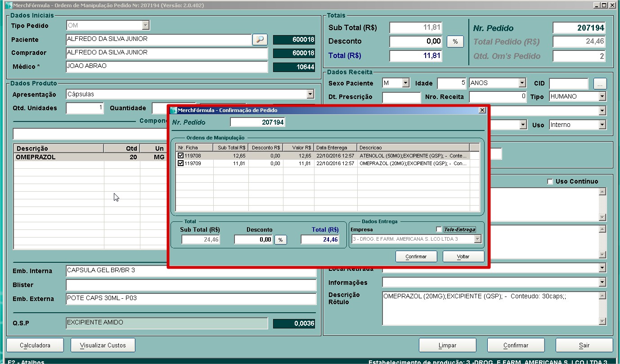
Task: Expand the Apresentação dropdown
Action: pyautogui.click(x=310, y=94)
